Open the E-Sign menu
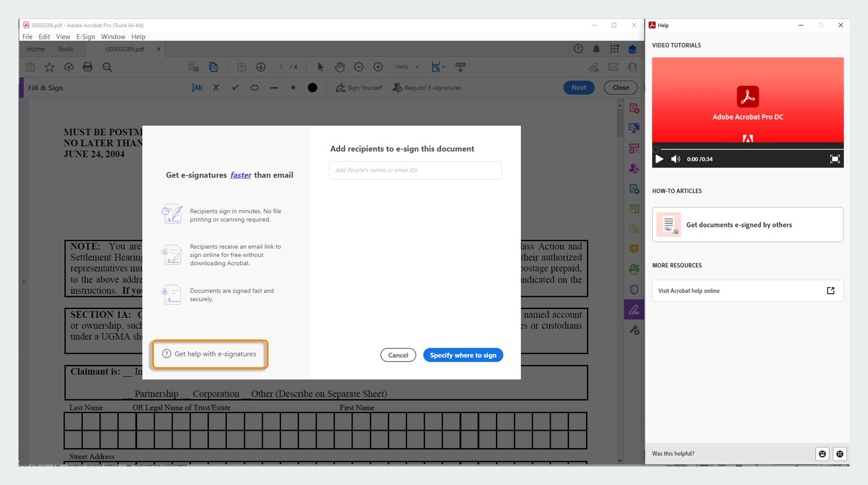868x485 pixels. pyautogui.click(x=86, y=36)
